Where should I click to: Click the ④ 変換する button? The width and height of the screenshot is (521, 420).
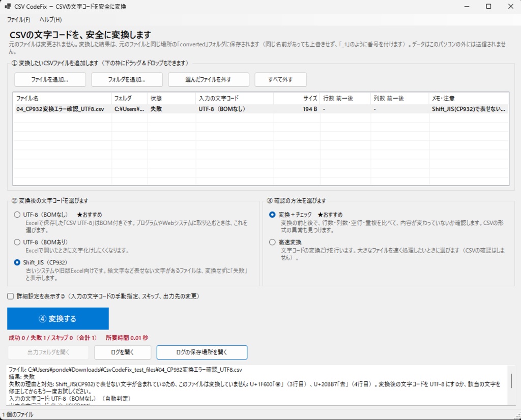(58, 319)
